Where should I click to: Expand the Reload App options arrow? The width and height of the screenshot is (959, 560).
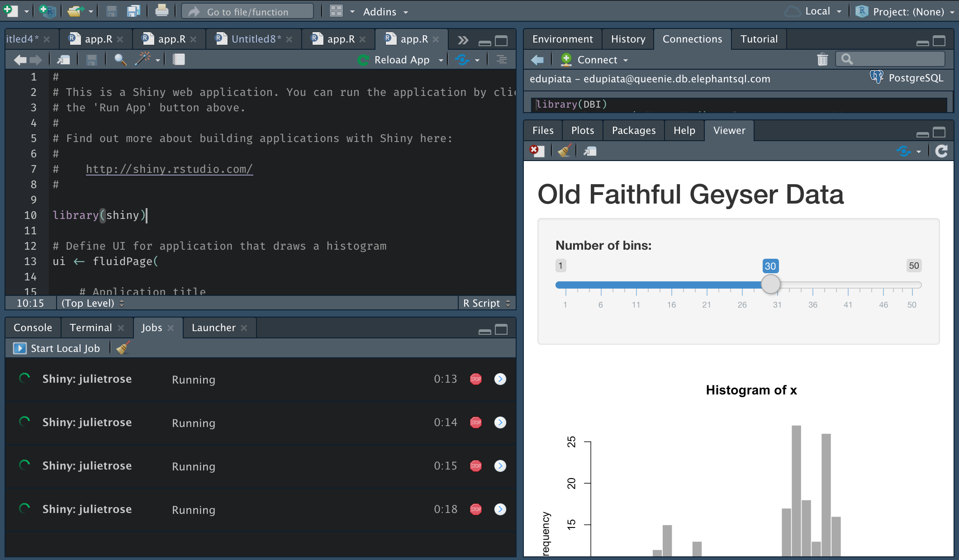click(x=441, y=60)
